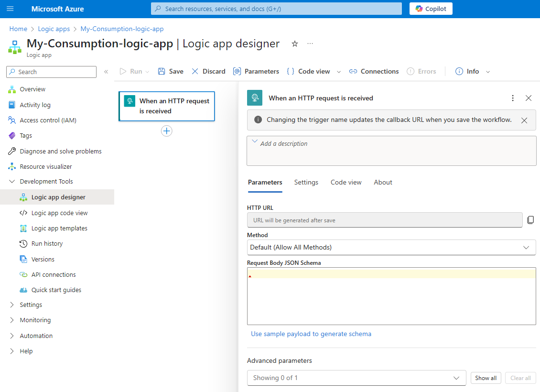Screen dimensions: 540x392
Task: Select Logic app designer menu item
Action: click(57, 197)
